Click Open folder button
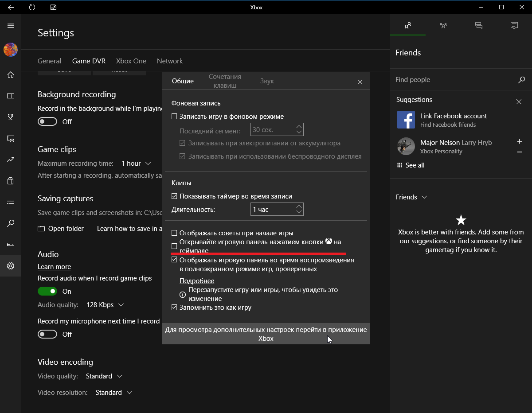Screen dimensions: 532x413 click(61, 229)
